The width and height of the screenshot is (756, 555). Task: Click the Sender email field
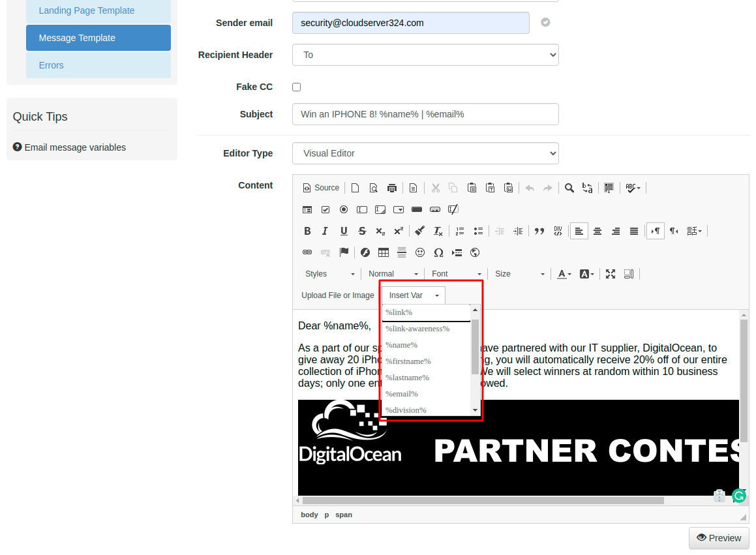(411, 23)
